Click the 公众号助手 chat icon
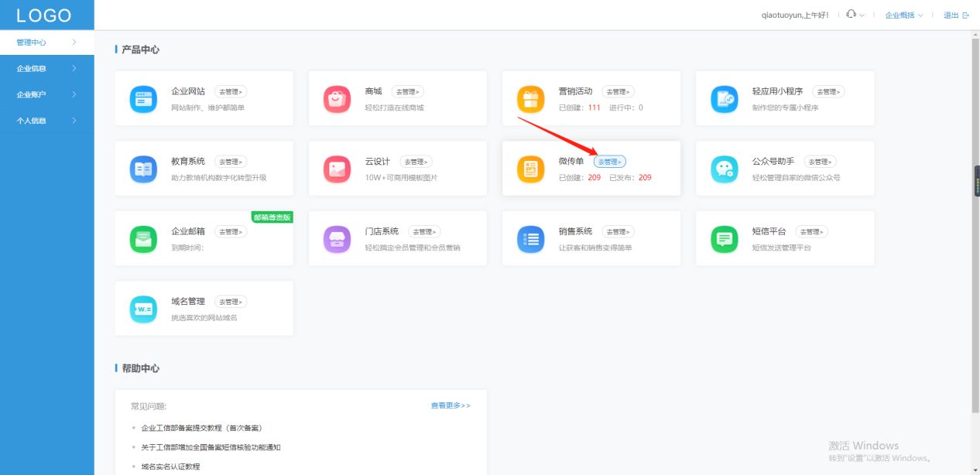Image resolution: width=980 pixels, height=475 pixels. [x=724, y=169]
